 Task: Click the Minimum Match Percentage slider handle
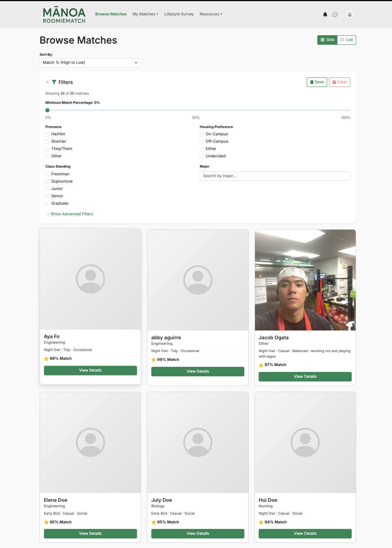[x=48, y=110]
